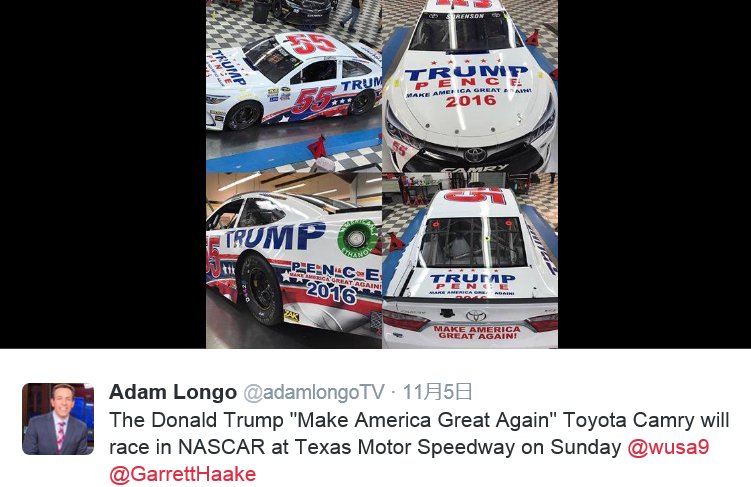Viewport: 751px width, 487px height.
Task: Click the red 55 on the car roof
Action: click(311, 43)
